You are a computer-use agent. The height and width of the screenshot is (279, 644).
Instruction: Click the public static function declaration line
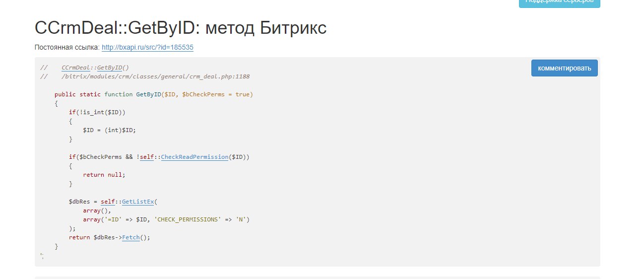tap(153, 94)
